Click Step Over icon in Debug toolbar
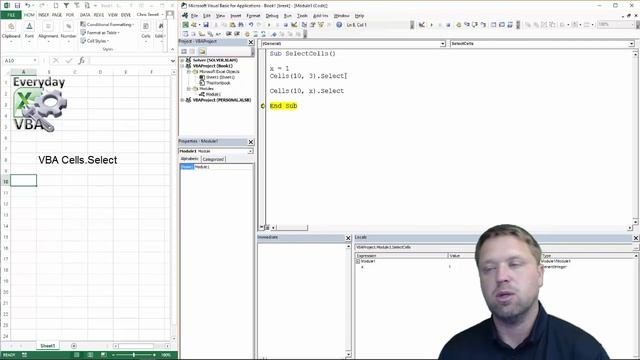The width and height of the screenshot is (640, 360). coord(475,25)
